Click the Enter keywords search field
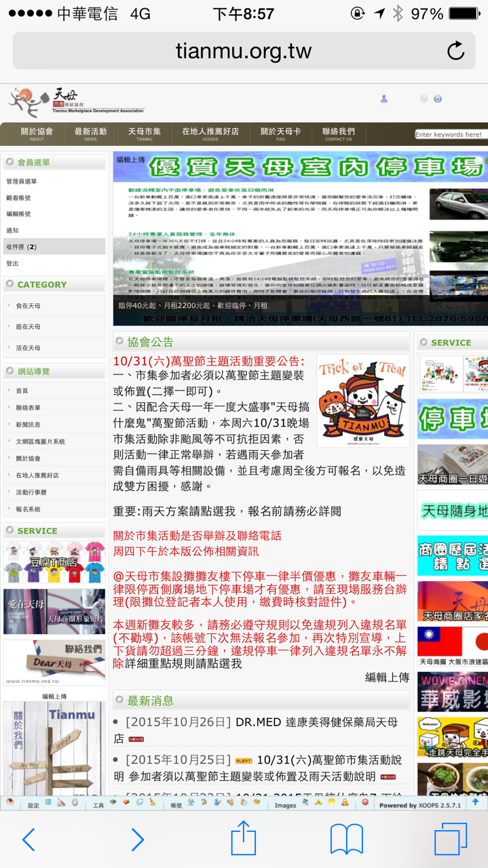Viewport: 488px width, 868px height. [449, 134]
